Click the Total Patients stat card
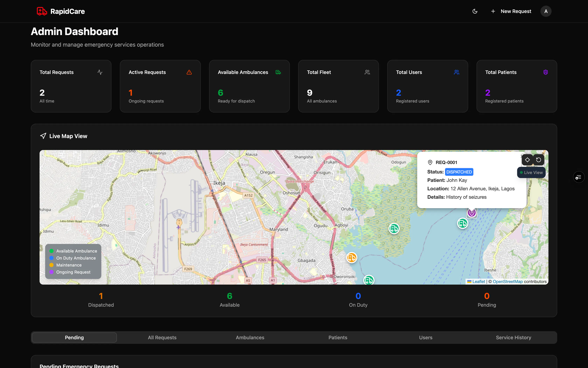The height and width of the screenshot is (368, 588). coord(517,86)
